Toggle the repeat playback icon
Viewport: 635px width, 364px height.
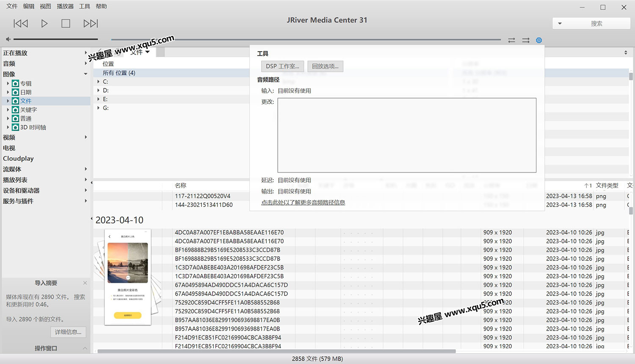click(x=511, y=40)
